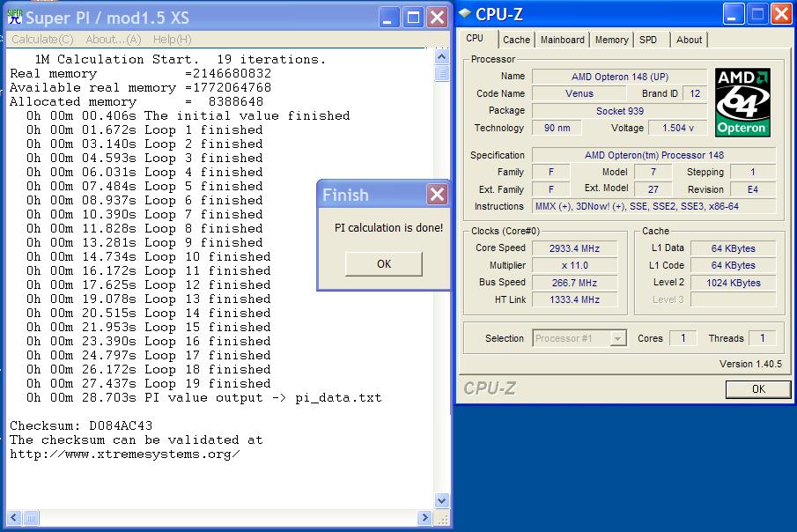Minimize the CPU-Z window
This screenshot has height=532, width=797.
[734, 14]
